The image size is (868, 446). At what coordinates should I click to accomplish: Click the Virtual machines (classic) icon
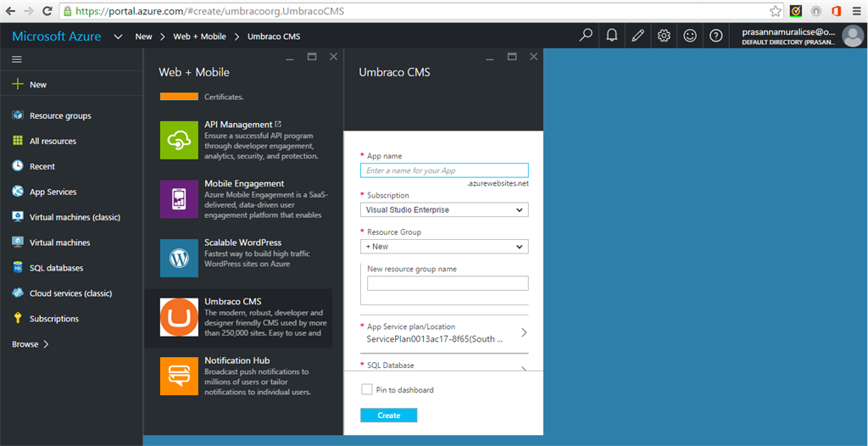tap(18, 216)
